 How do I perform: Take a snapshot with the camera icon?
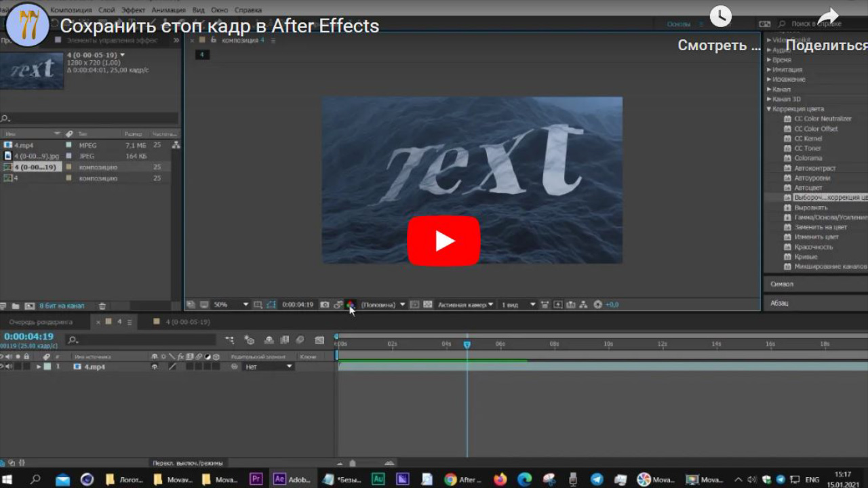pyautogui.click(x=325, y=305)
